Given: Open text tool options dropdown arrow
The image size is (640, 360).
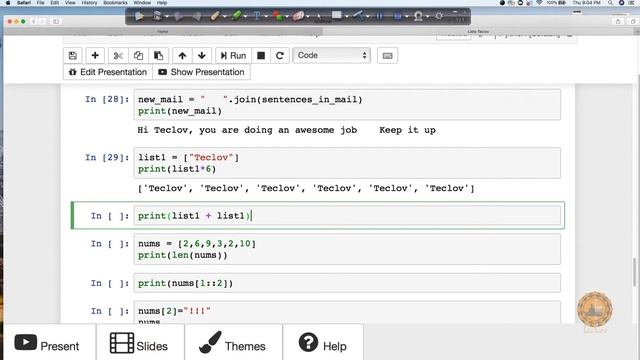Looking at the screenshot, I should coord(266,17).
